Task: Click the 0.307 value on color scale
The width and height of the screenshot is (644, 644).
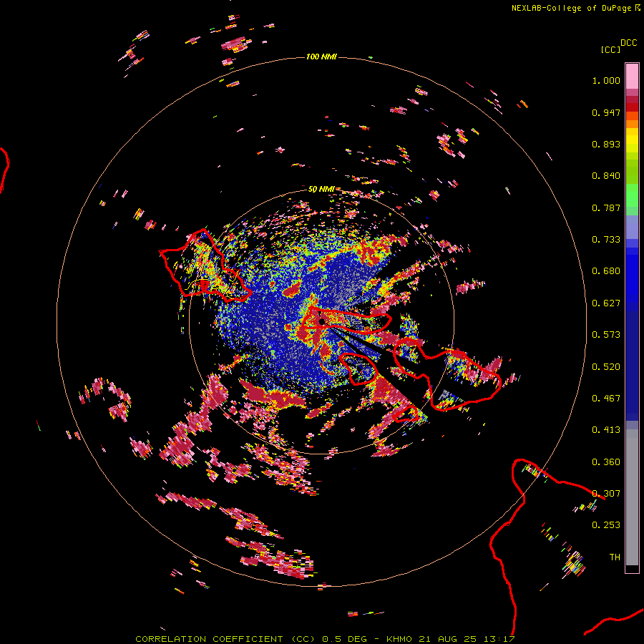Action: 606,494
